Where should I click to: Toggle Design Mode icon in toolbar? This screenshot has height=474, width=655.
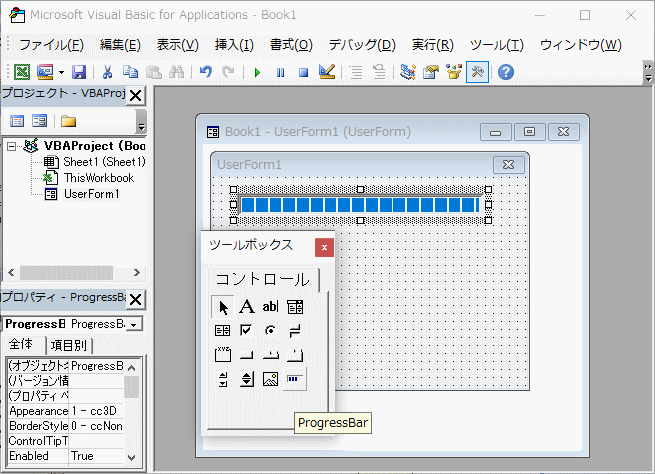pyautogui.click(x=327, y=72)
